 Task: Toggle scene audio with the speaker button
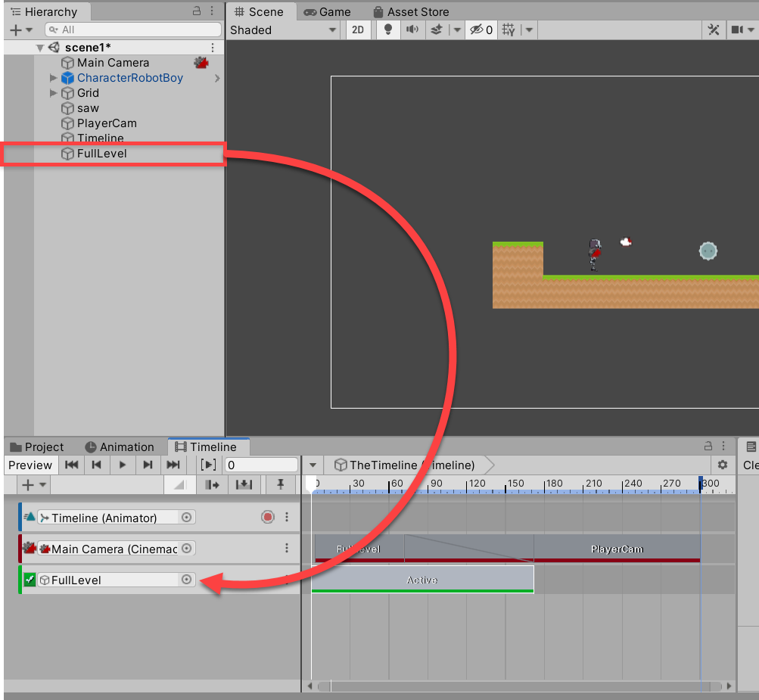pyautogui.click(x=412, y=30)
